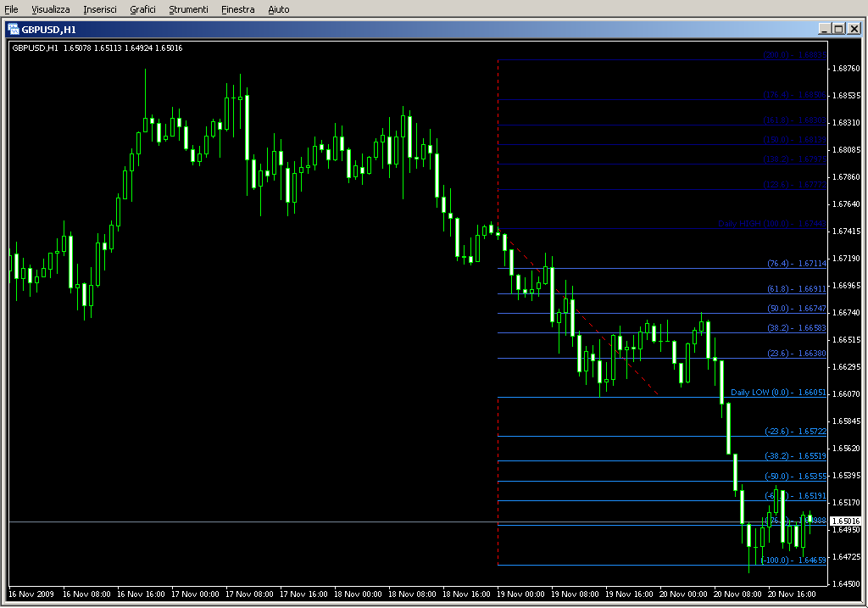Select the Daily HIGH (100.0) level label
The height and width of the screenshot is (608, 868).
(771, 224)
